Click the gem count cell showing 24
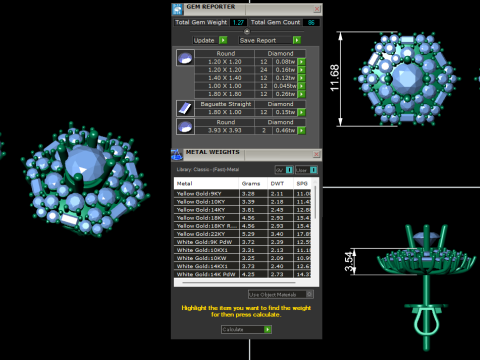The height and width of the screenshot is (360, 480). click(x=264, y=70)
